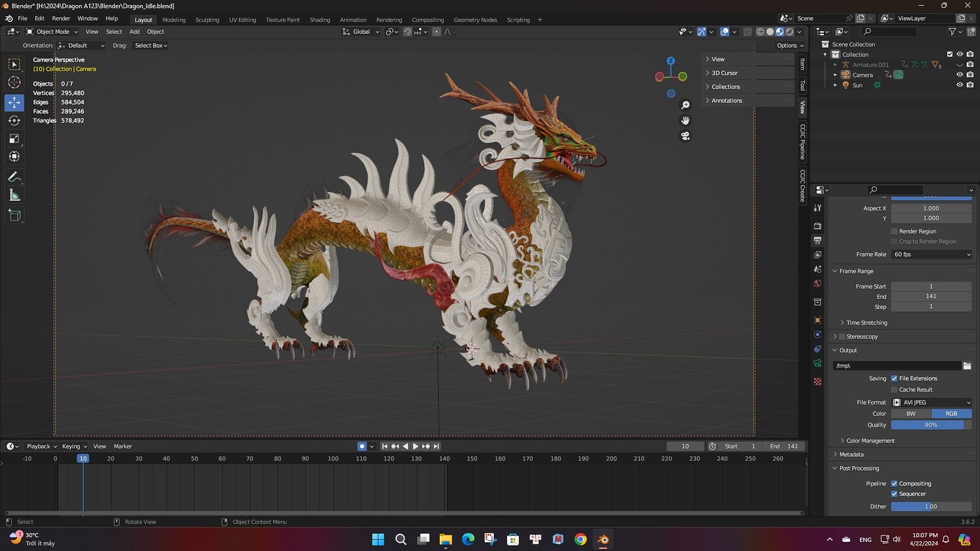Viewport: 980px width, 551px height.
Task: Select wireframe viewport shading
Action: (760, 31)
